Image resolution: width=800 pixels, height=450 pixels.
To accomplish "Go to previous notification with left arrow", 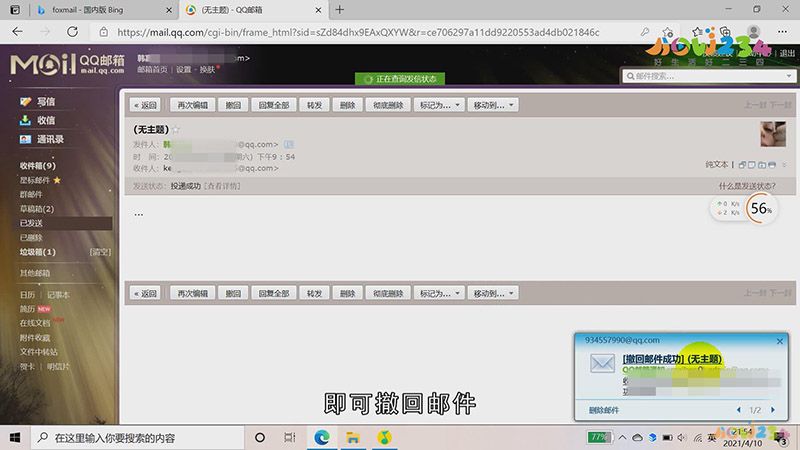I will [738, 410].
